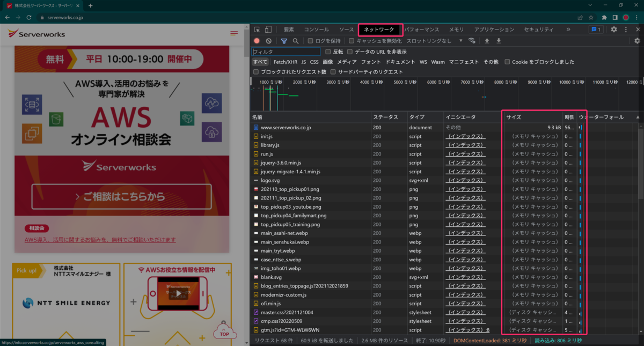Bookmark this page with star icon
Screen dimensions: 644x346
coord(591,17)
